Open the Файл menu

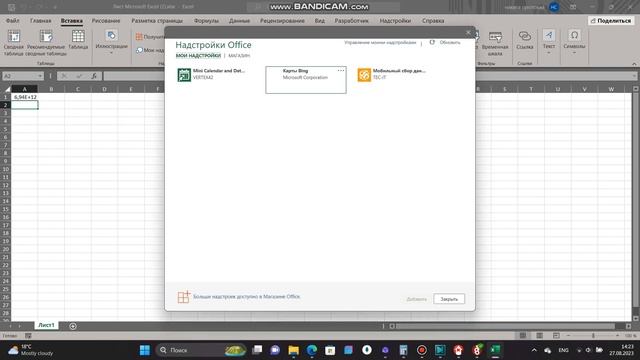(x=13, y=20)
